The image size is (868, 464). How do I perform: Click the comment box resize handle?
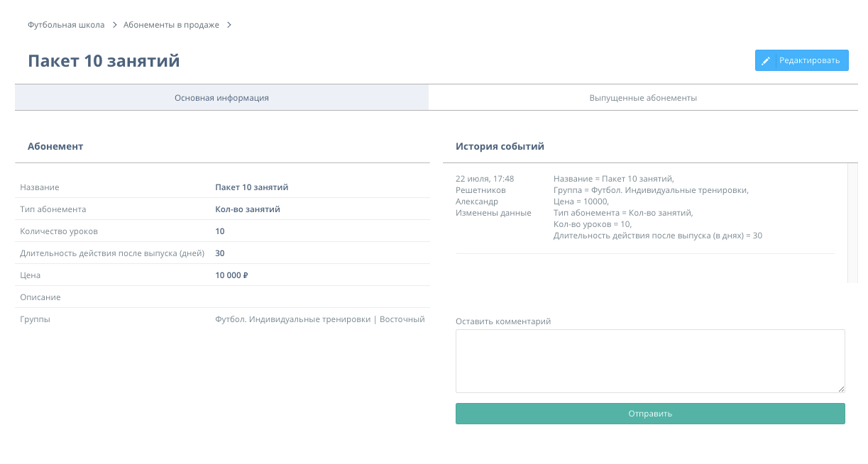pos(841,389)
